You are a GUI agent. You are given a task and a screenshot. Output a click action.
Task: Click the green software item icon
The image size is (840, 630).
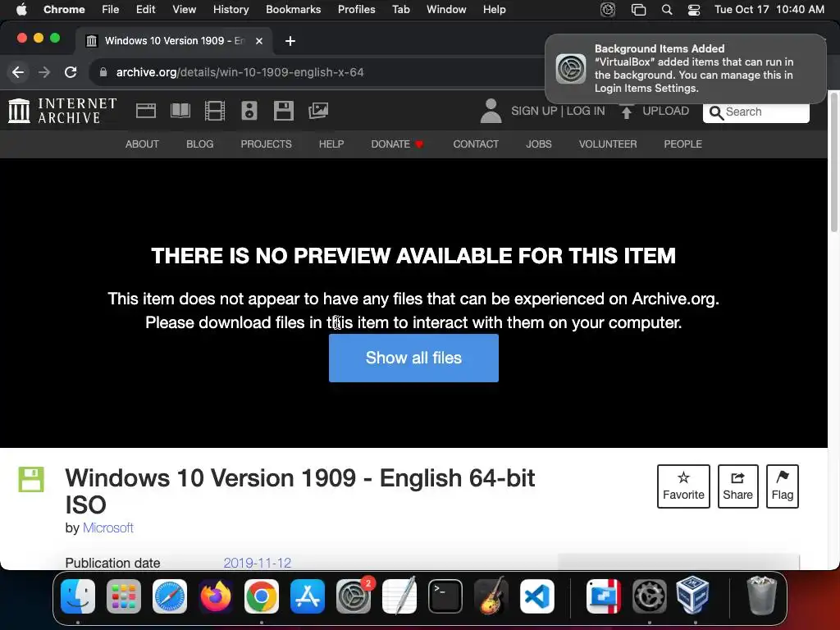pyautogui.click(x=31, y=479)
